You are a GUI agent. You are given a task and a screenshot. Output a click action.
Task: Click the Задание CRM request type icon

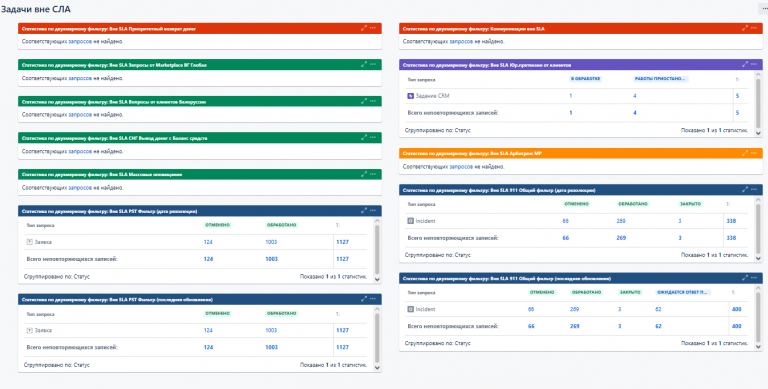pyautogui.click(x=410, y=96)
